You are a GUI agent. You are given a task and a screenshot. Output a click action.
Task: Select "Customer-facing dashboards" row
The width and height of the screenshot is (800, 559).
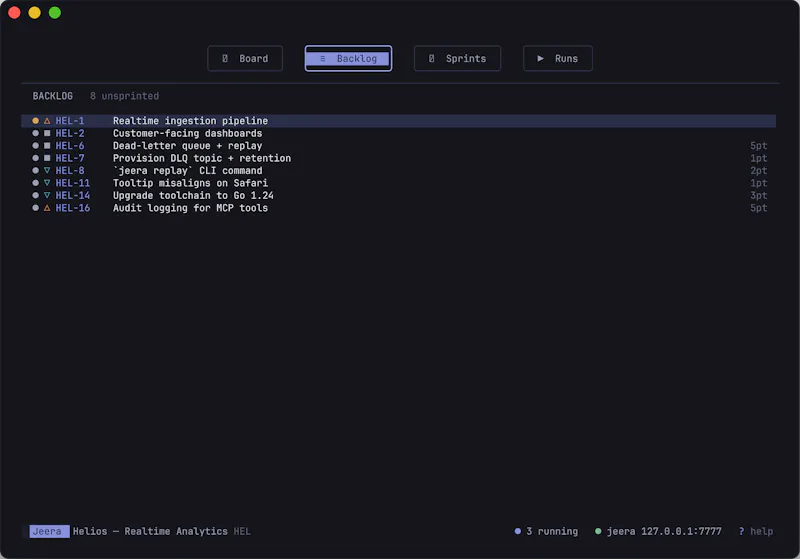tap(398, 133)
